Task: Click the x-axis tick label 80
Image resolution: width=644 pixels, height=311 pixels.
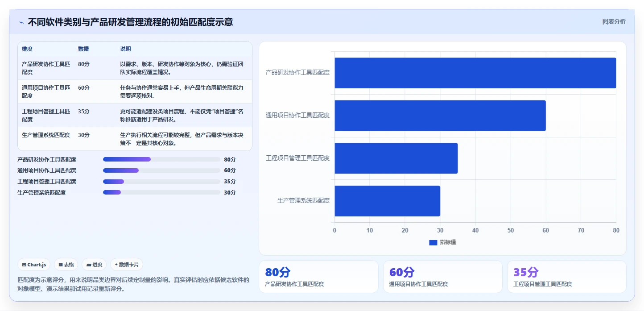Action: 616,231
